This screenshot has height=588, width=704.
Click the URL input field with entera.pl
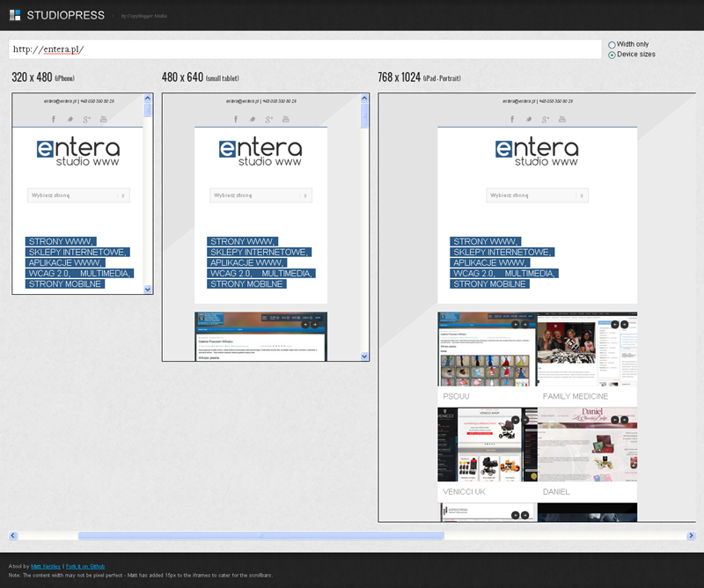(x=304, y=49)
